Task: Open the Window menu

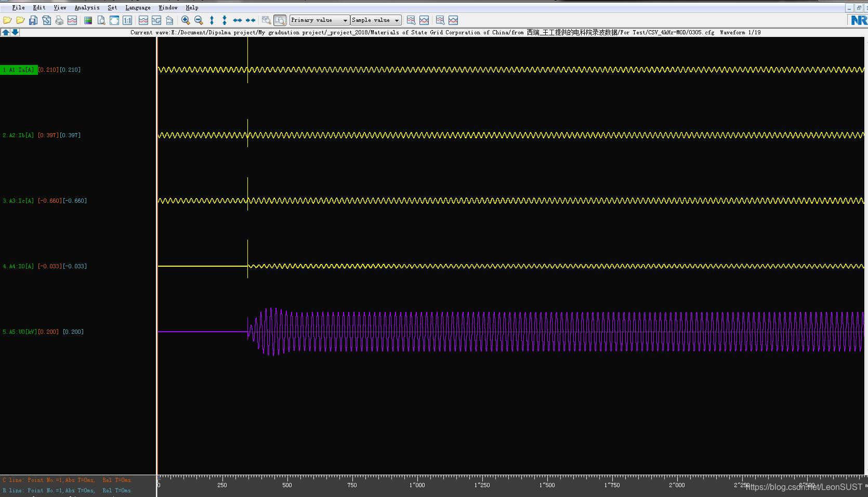Action: click(168, 7)
